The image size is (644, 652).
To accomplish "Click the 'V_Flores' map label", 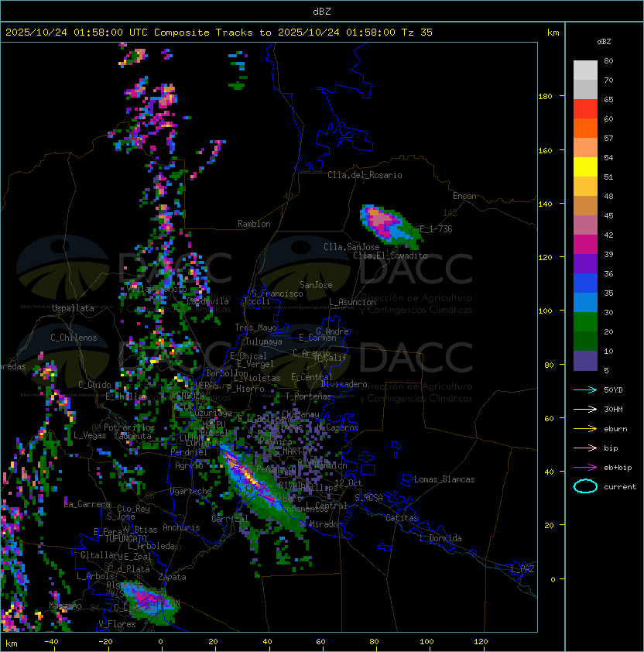I will (117, 624).
